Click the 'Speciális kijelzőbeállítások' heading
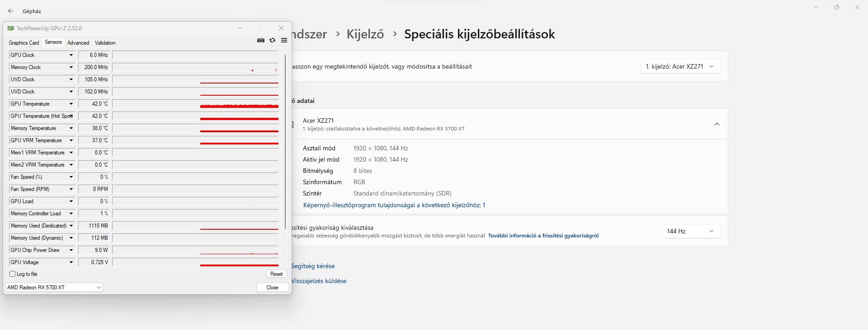Screen dimensions: 868x330 (x=479, y=34)
